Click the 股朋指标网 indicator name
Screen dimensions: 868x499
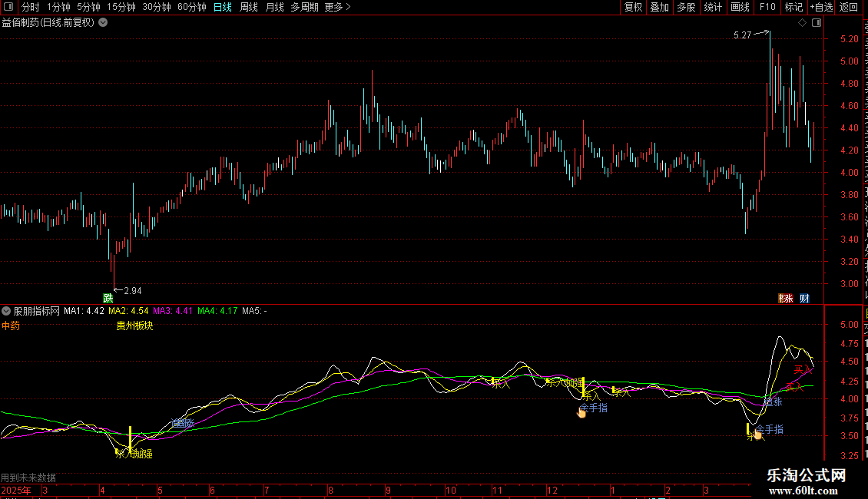pyautogui.click(x=37, y=311)
